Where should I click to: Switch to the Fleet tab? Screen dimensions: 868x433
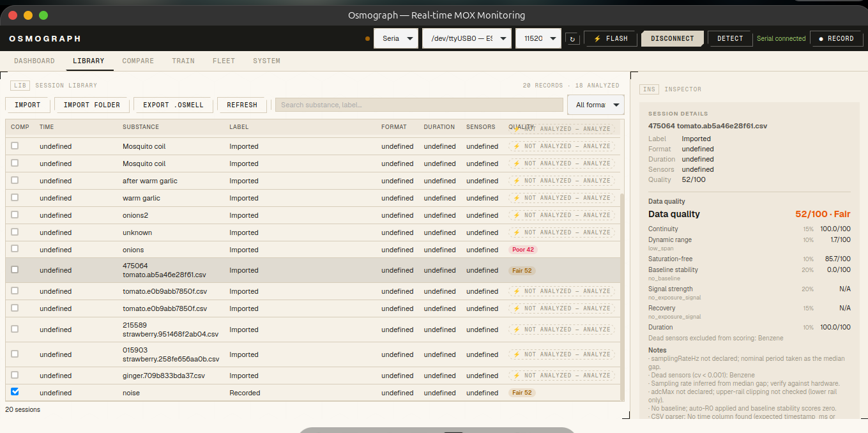tap(224, 61)
